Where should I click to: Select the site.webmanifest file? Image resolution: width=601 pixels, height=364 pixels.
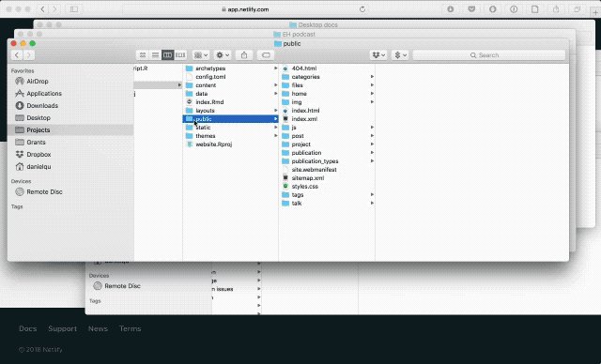click(327, 170)
